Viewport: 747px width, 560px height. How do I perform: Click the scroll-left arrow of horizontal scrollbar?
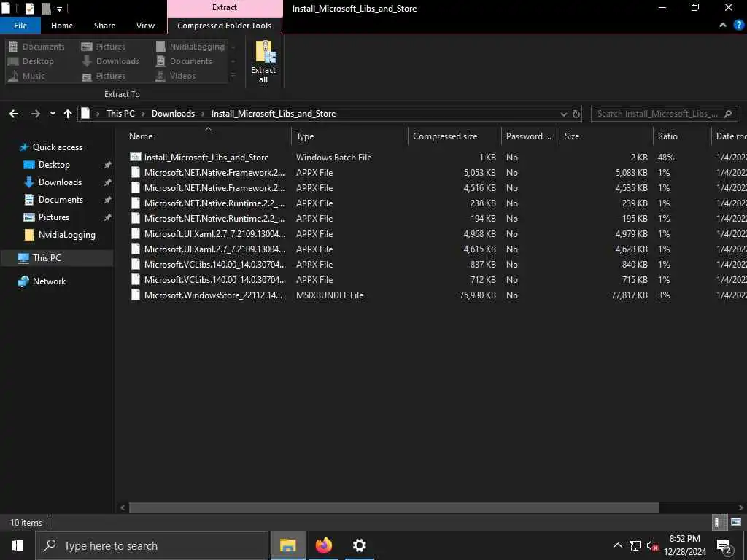[x=123, y=507]
